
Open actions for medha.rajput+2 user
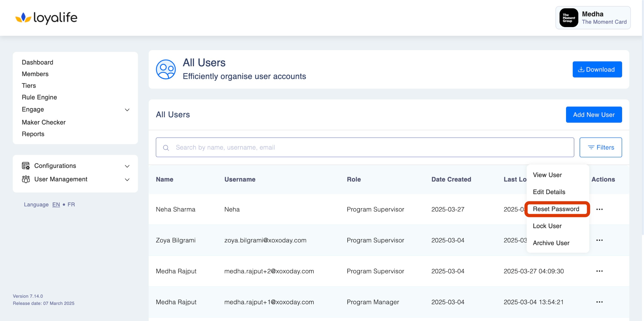click(599, 271)
